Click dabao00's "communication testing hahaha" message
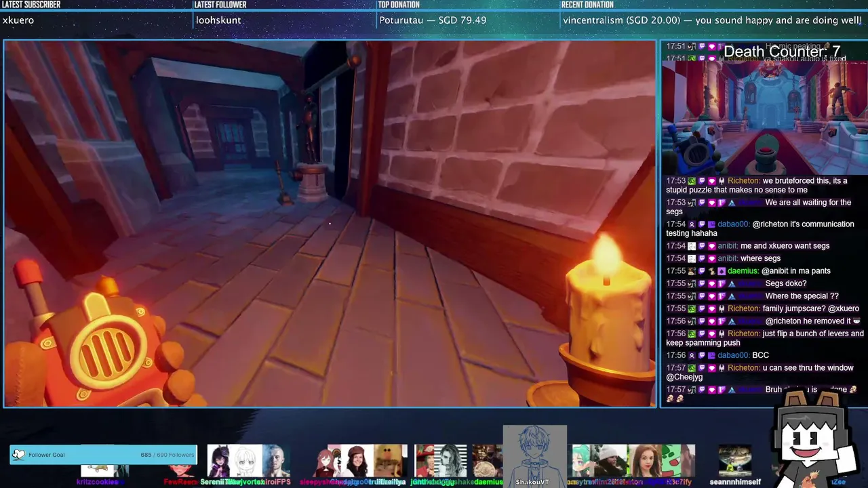The image size is (868, 488). (764, 229)
